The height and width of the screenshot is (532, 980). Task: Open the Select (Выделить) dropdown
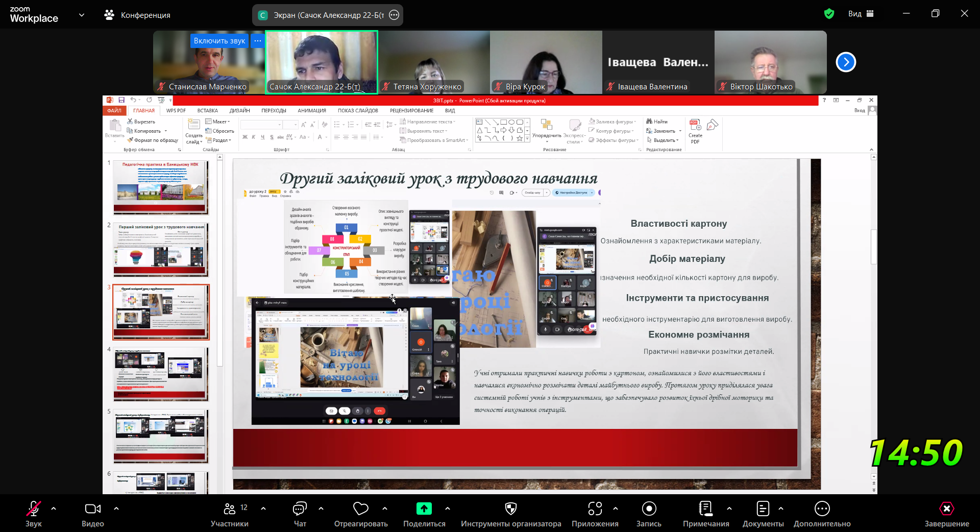[663, 140]
